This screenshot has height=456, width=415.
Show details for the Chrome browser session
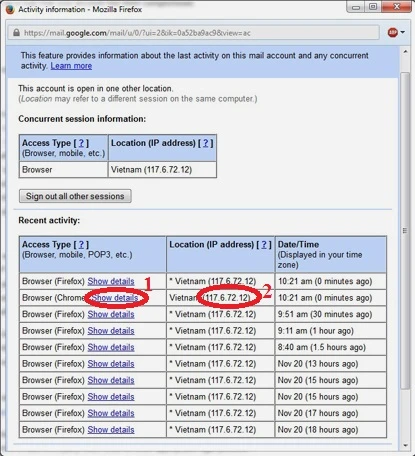[x=115, y=298]
